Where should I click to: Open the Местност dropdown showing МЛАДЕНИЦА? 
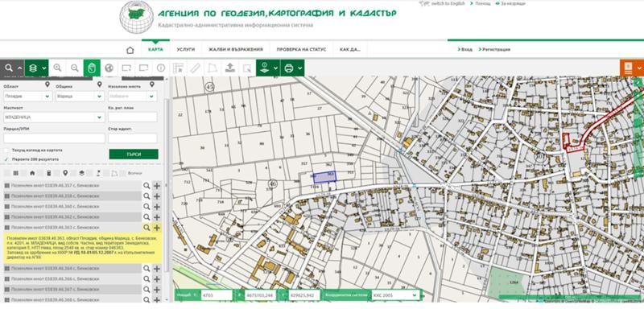coord(54,117)
